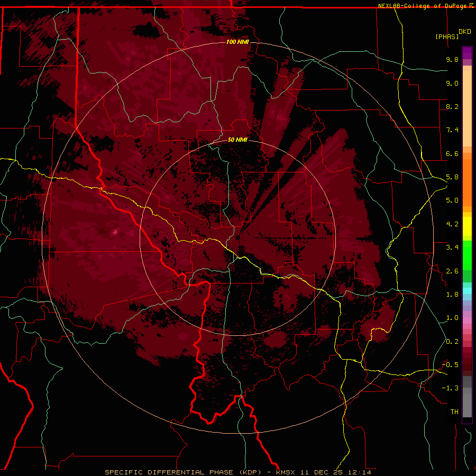Viewport: 476px width, 476px height.
Task: Pick the pink segment of the color bar
Action: click(467, 321)
